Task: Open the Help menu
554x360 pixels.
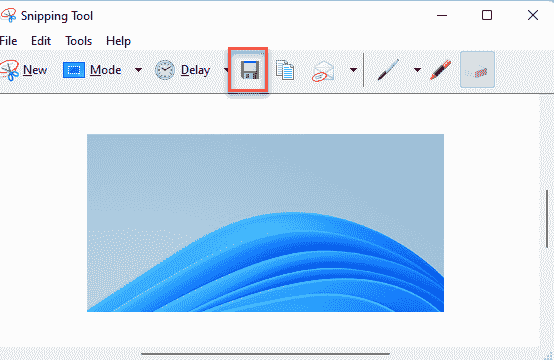Action: 118,41
